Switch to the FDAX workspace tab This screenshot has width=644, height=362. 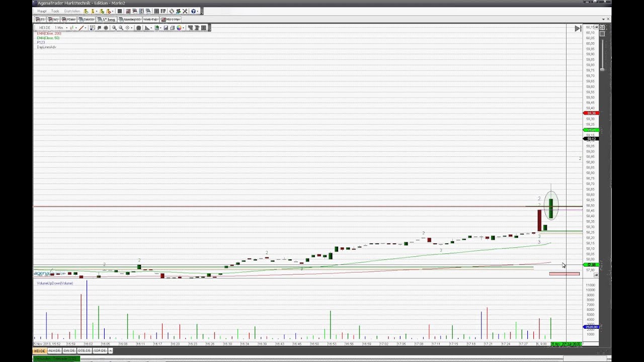click(x=68, y=19)
